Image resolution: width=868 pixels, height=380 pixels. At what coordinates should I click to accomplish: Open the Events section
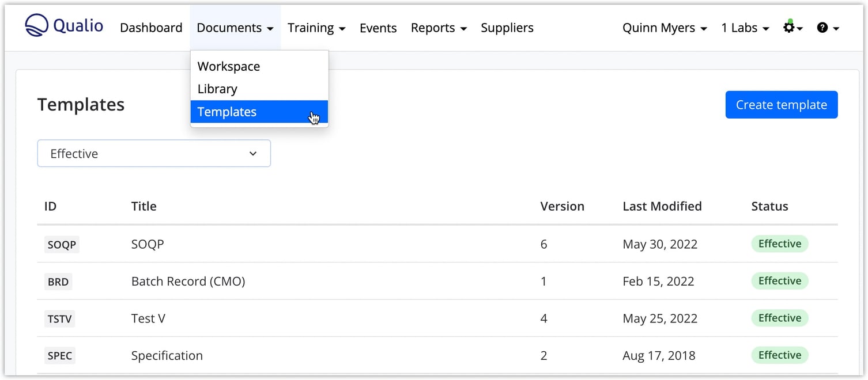tap(378, 27)
